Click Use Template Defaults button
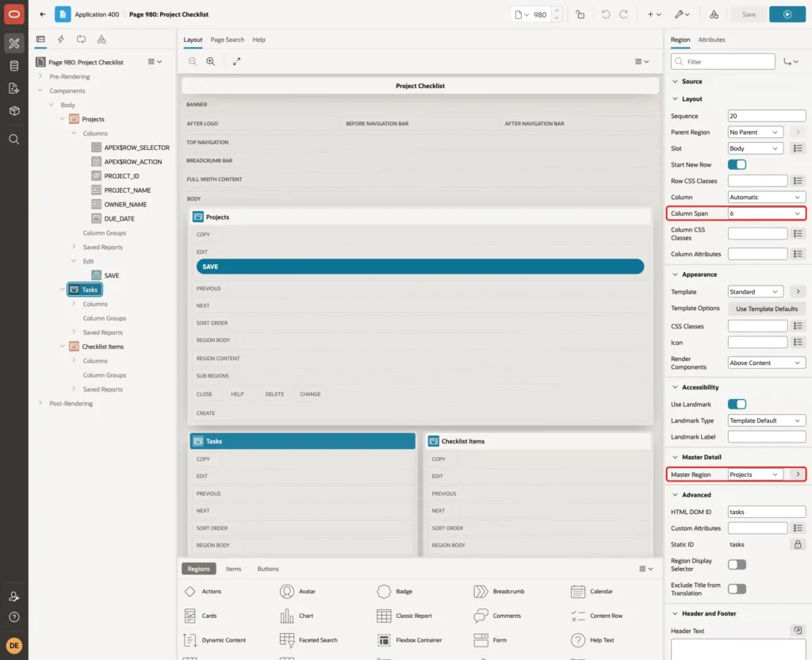The width and height of the screenshot is (812, 660). pyautogui.click(x=767, y=309)
